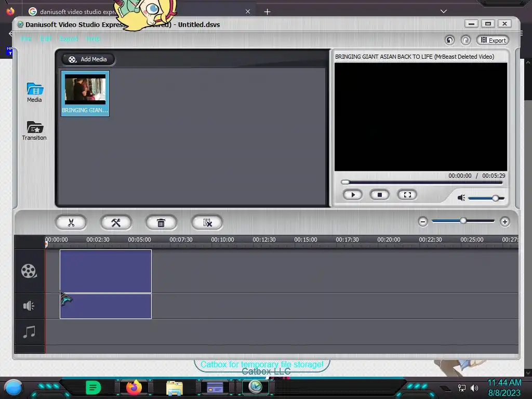This screenshot has width=532, height=399.
Task: Open the Transition panel
Action: tap(34, 130)
